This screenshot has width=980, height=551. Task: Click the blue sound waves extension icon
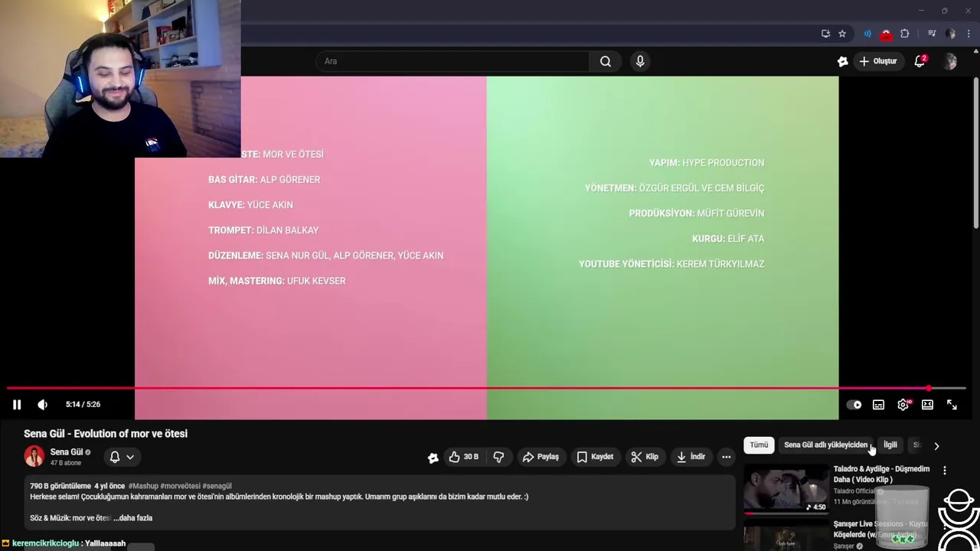pos(867,34)
